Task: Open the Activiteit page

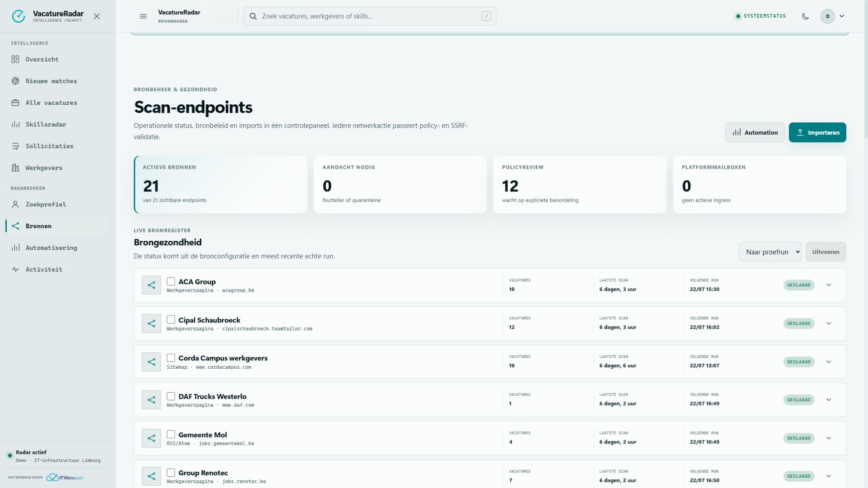Action: (58, 269)
